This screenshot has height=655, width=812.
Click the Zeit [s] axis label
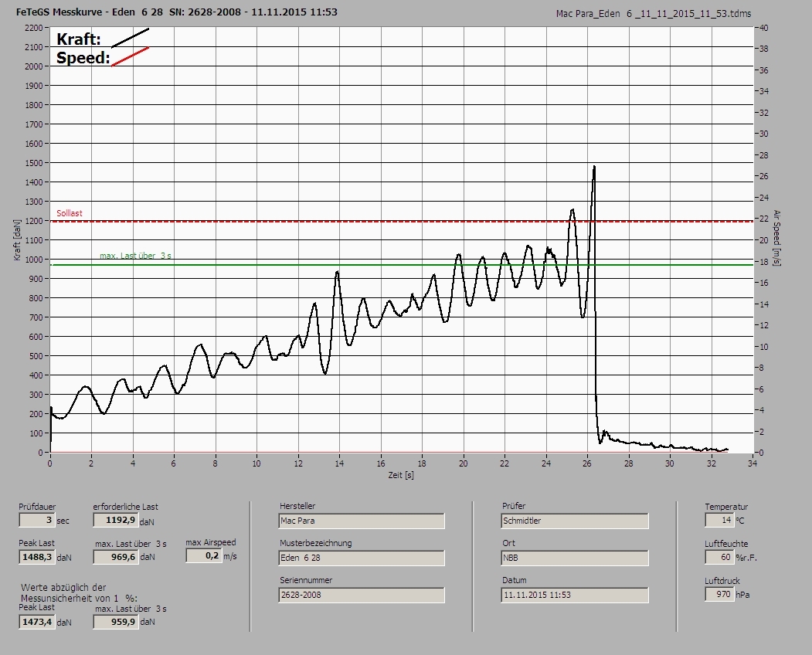pyautogui.click(x=401, y=475)
